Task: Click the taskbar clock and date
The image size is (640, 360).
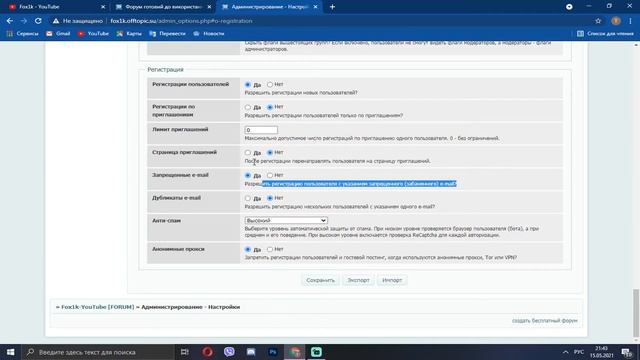Action: click(x=602, y=352)
